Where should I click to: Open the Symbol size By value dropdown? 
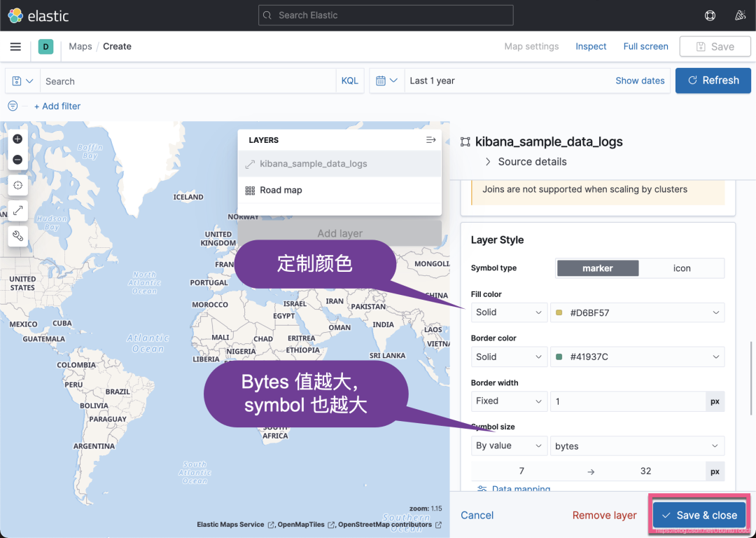click(x=509, y=446)
